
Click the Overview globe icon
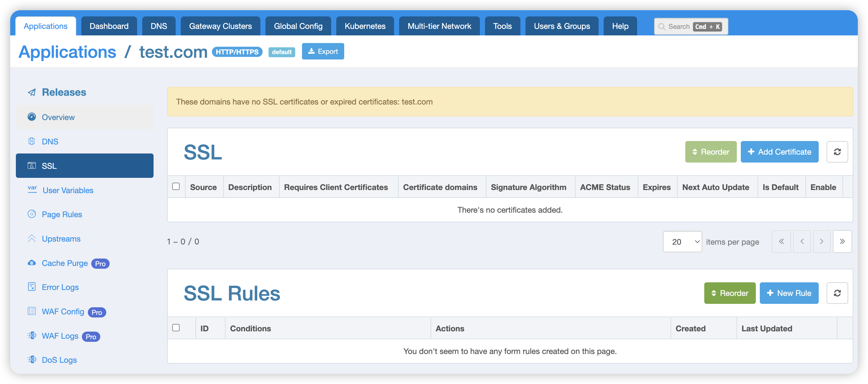click(31, 117)
